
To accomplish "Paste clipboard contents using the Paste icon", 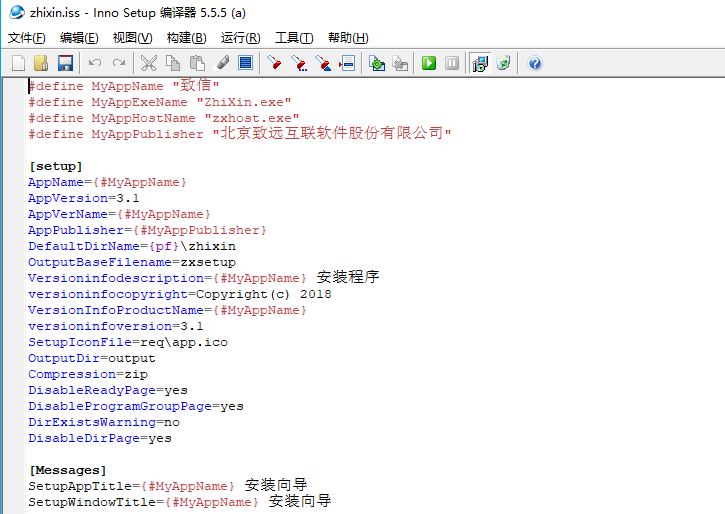I will click(x=197, y=63).
